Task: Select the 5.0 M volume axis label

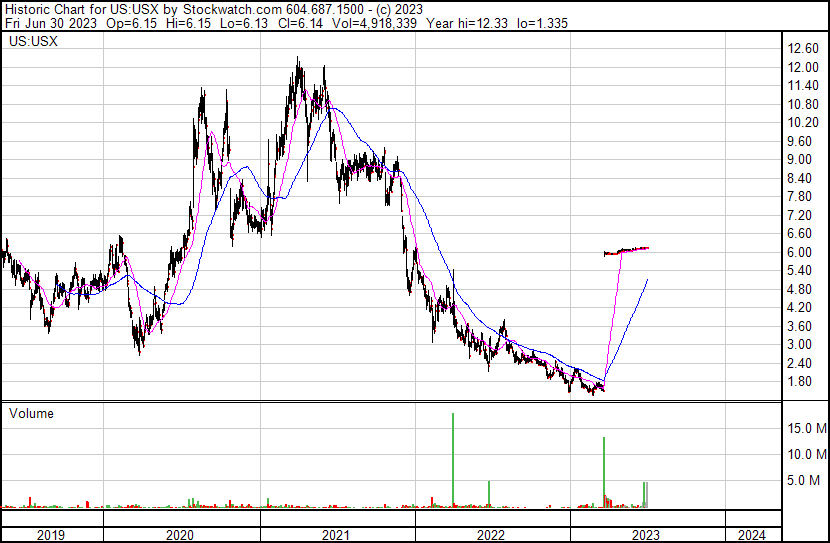Action: click(x=804, y=480)
